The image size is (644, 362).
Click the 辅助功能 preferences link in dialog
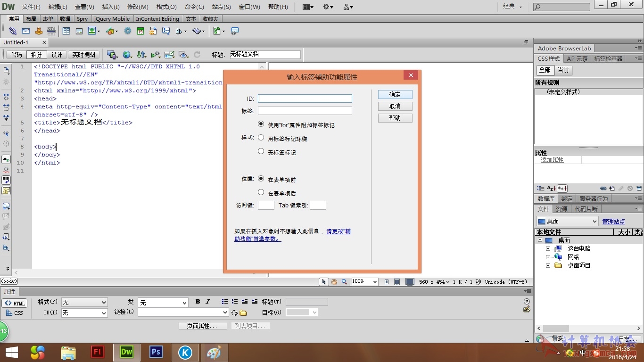click(293, 235)
